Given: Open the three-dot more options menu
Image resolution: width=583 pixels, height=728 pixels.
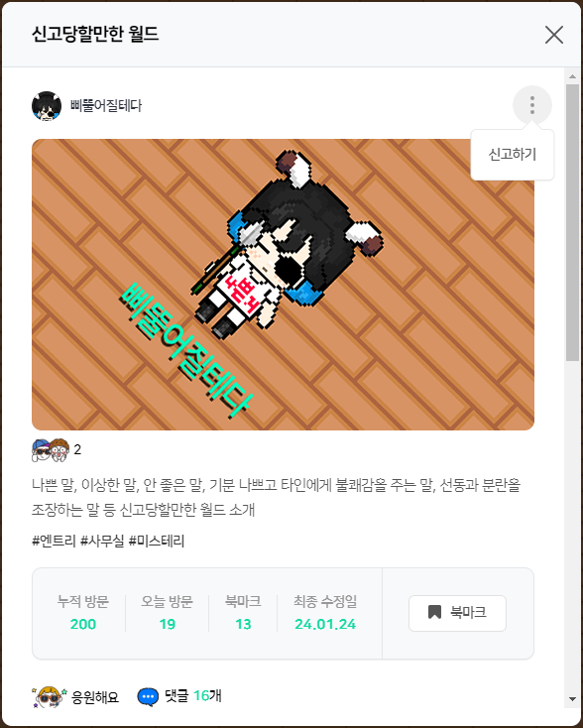Looking at the screenshot, I should coord(532,105).
